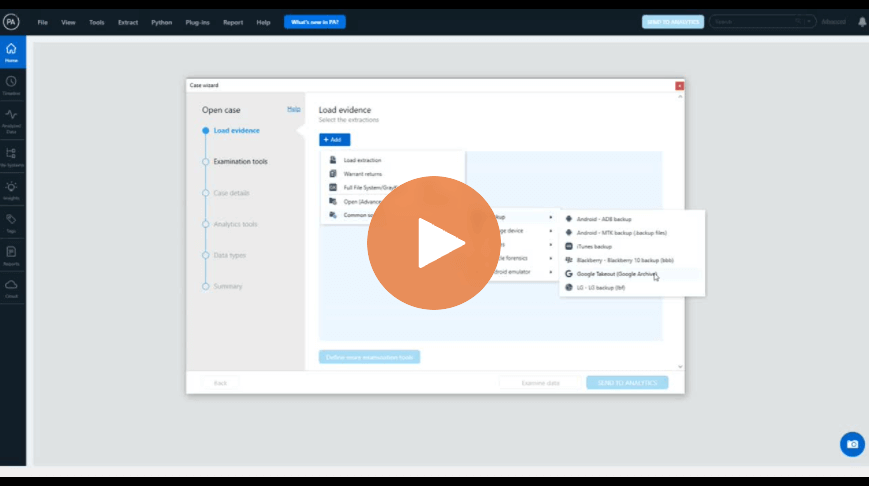869x486 pixels.
Task: Select the Examination tools wizard step
Action: pyautogui.click(x=240, y=161)
